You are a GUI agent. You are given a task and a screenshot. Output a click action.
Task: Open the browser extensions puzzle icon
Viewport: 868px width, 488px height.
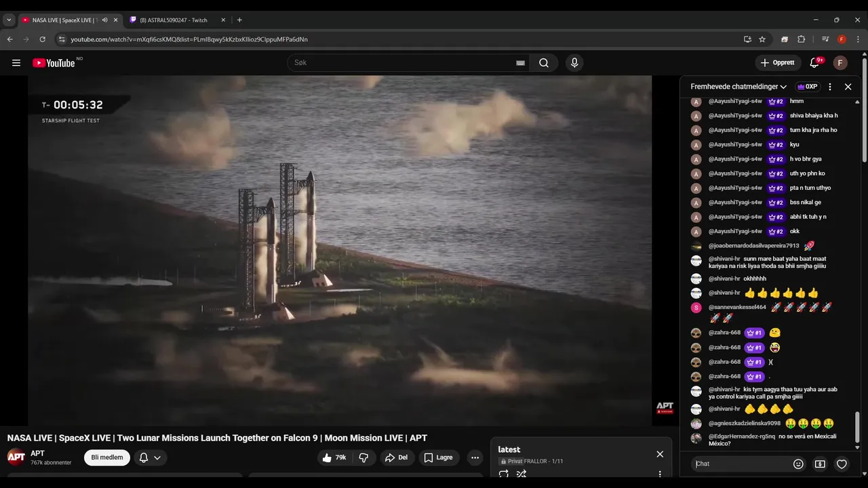[x=801, y=39]
